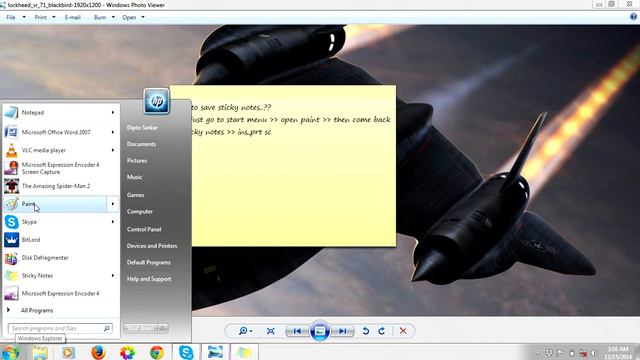Focus the Search programs and files box
Image resolution: width=640 pixels, height=360 pixels.
click(60, 328)
